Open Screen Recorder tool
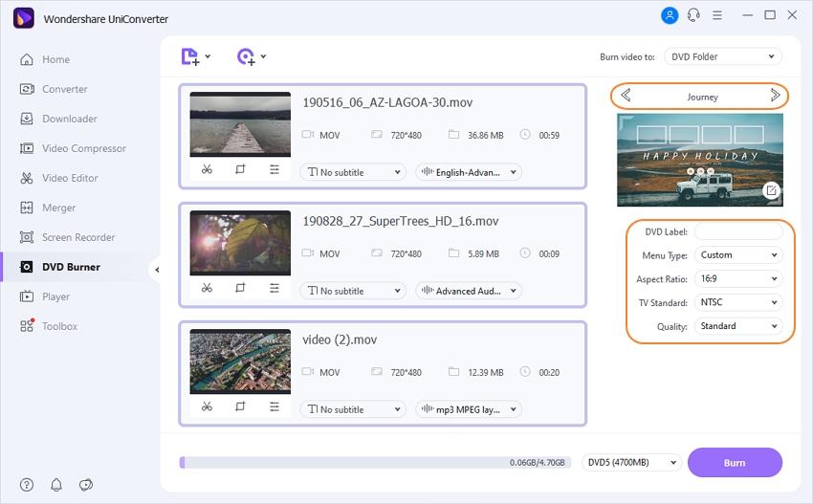 tap(78, 237)
